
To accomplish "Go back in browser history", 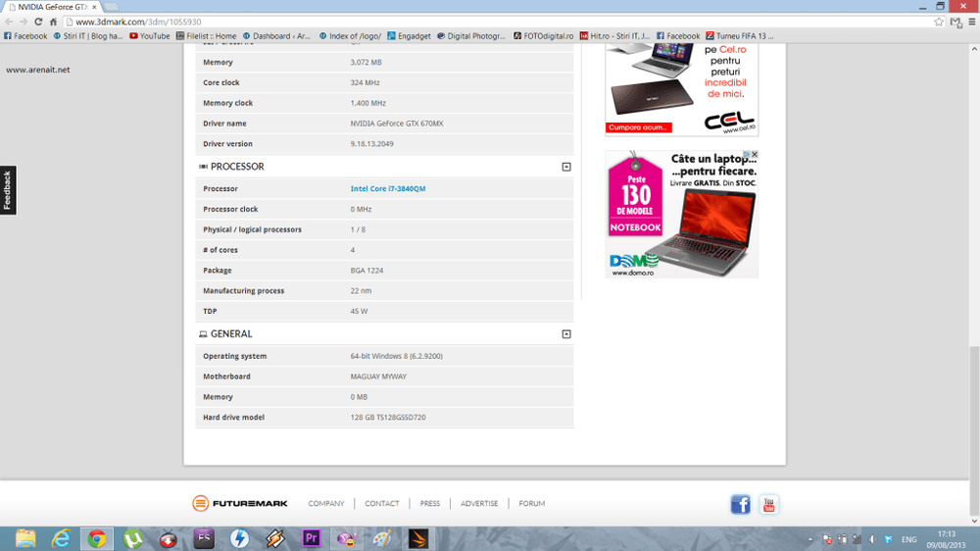I will pyautogui.click(x=9, y=22).
